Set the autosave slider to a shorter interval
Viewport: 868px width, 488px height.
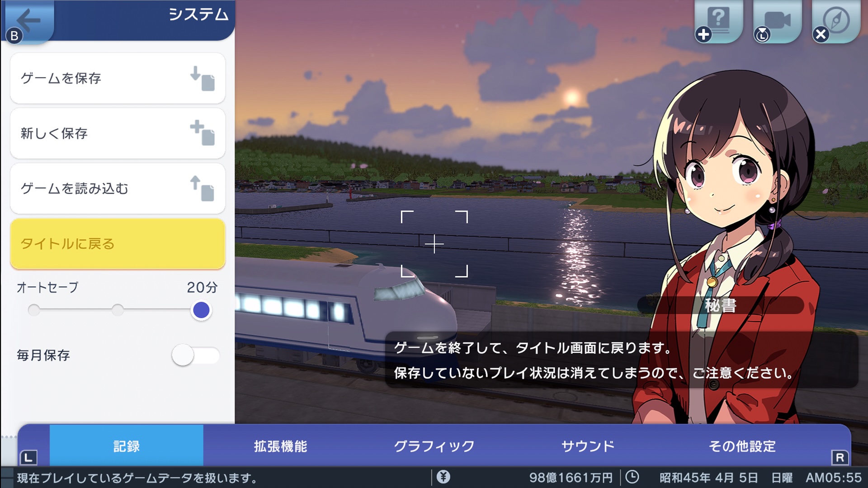(x=118, y=310)
